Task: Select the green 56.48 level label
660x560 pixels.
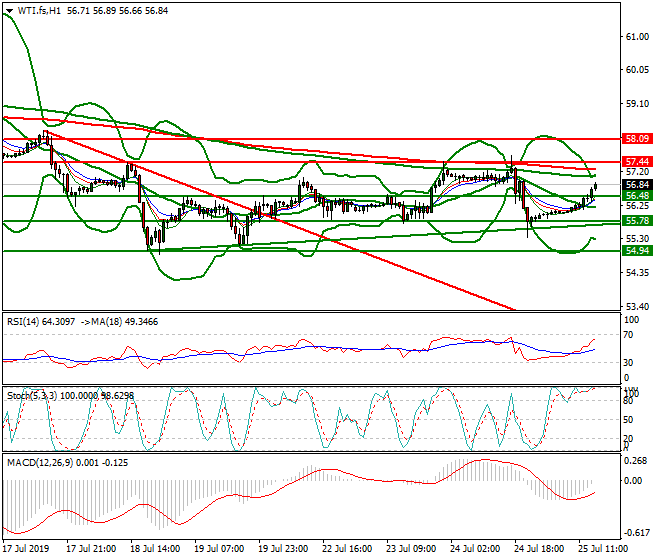Action: pyautogui.click(x=637, y=196)
